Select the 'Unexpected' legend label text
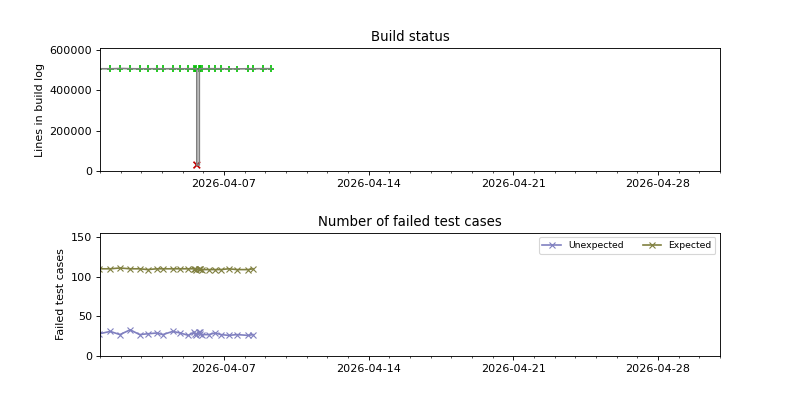 pyautogui.click(x=595, y=245)
